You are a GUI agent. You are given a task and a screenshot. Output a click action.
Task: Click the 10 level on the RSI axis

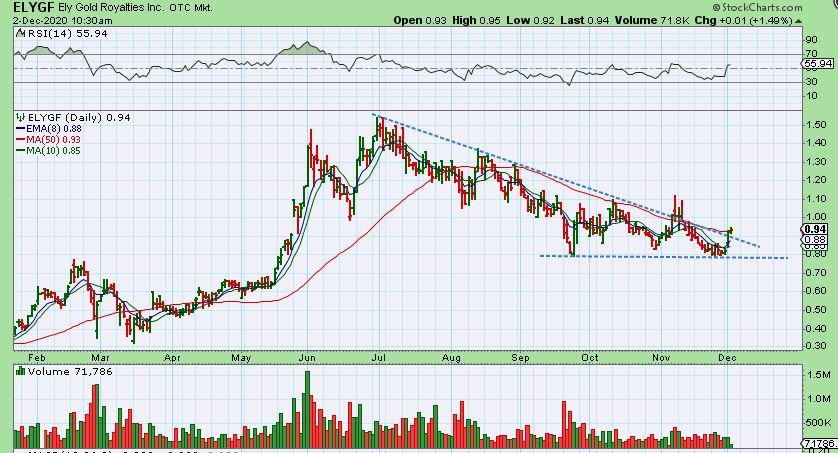tap(811, 96)
